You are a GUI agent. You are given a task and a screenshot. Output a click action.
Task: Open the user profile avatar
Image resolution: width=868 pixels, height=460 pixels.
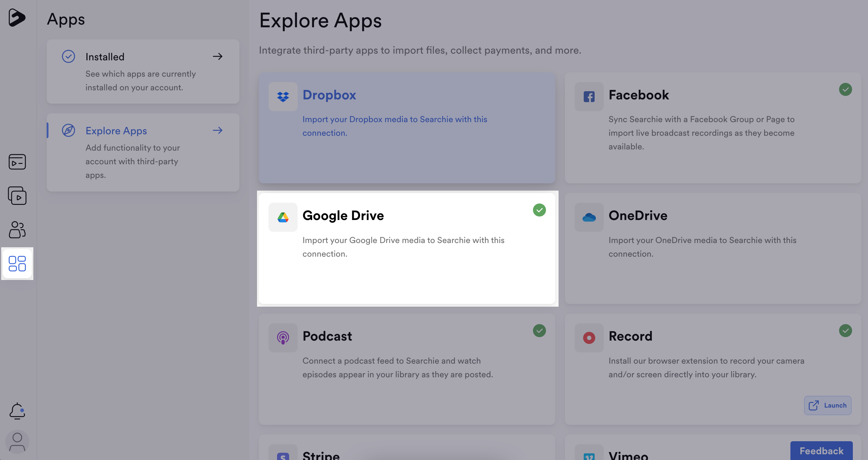click(x=17, y=442)
